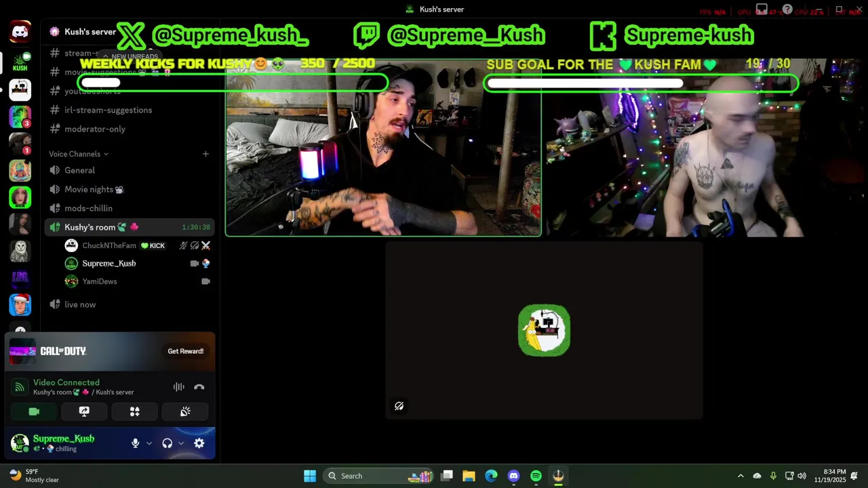Click Windows taskbar Search box

(377, 476)
